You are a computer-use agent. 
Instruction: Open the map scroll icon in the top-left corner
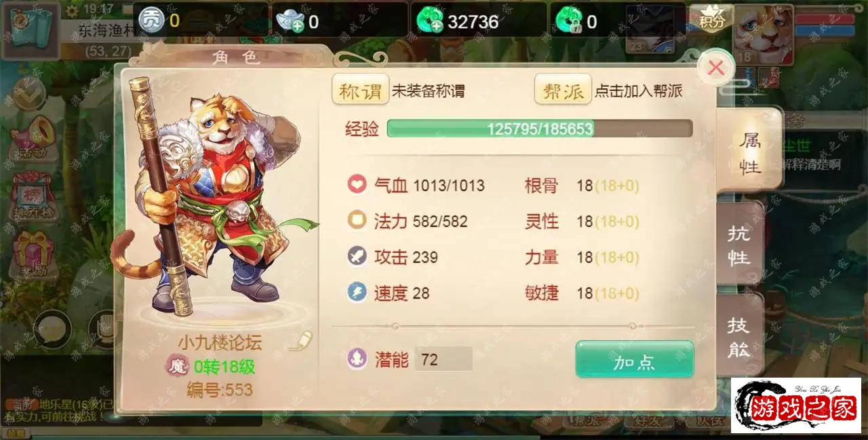29,31
